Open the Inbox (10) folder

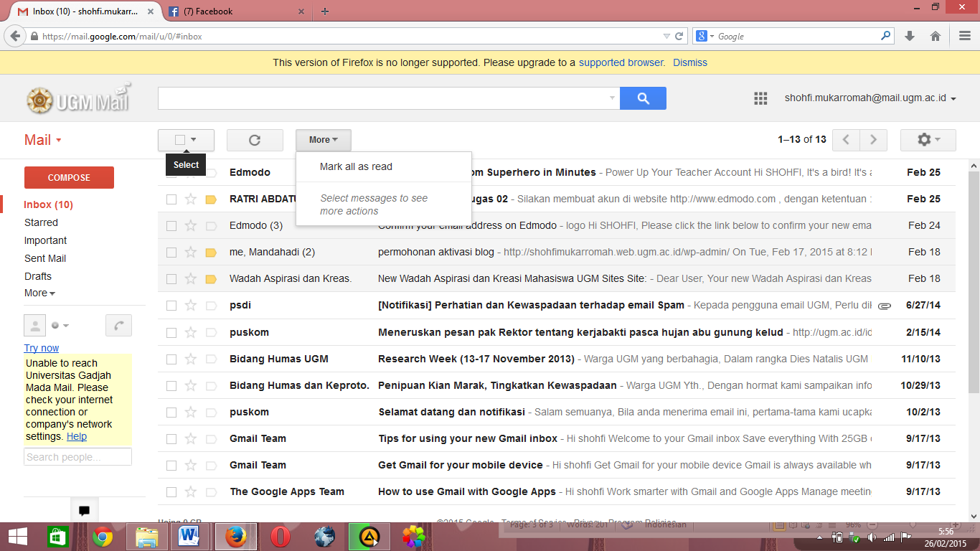(49, 204)
